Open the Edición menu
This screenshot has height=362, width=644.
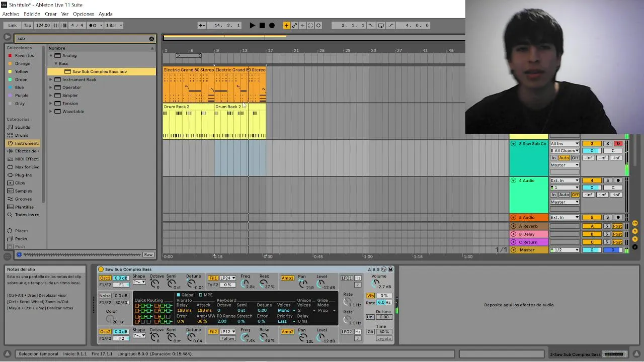click(32, 14)
